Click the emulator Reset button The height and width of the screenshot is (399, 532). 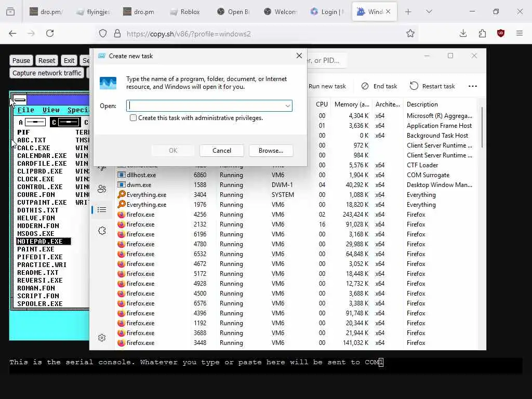pyautogui.click(x=46, y=60)
